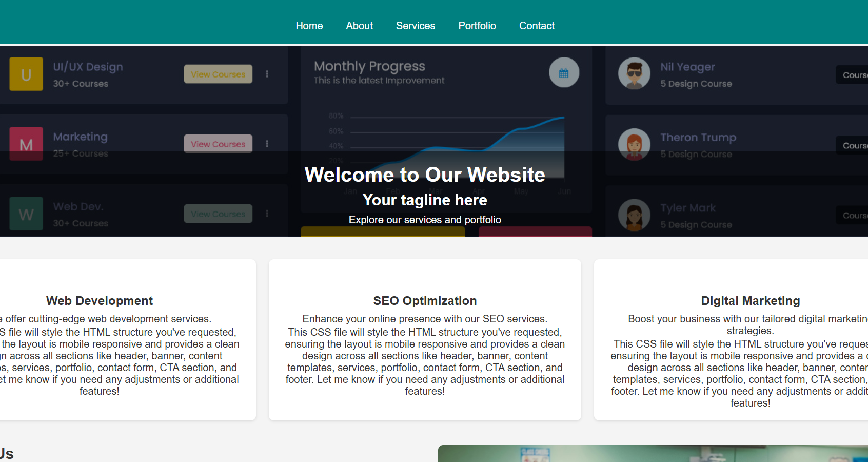Image resolution: width=868 pixels, height=462 pixels.
Task: Open the Portfolio nav item
Action: coord(477,26)
